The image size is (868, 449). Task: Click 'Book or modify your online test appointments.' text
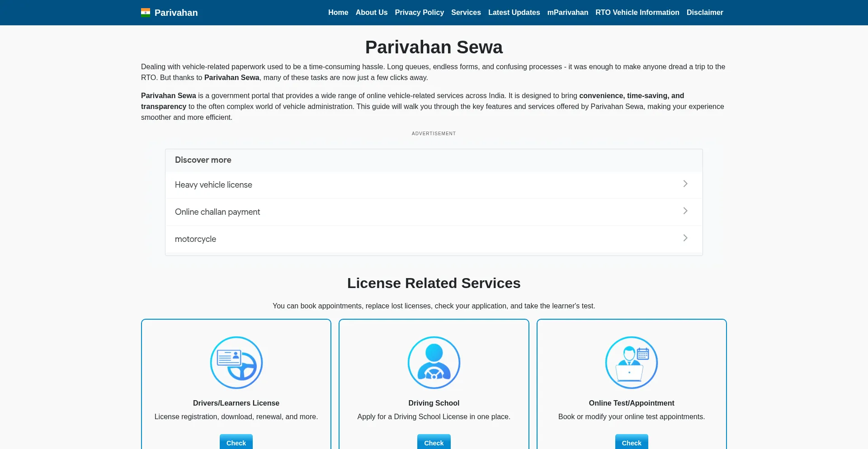click(x=632, y=416)
